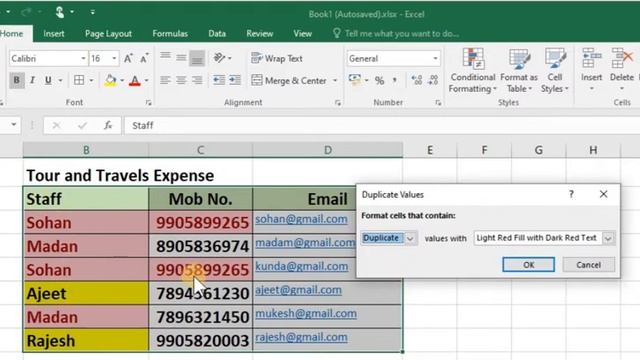Open Alignment dialog launcher
The width and height of the screenshot is (640, 360).
pyautogui.click(x=338, y=103)
